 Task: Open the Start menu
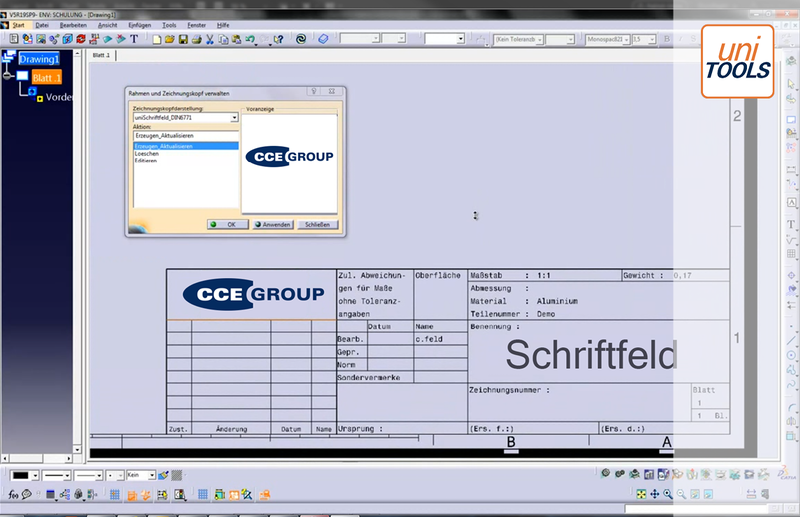tap(18, 25)
